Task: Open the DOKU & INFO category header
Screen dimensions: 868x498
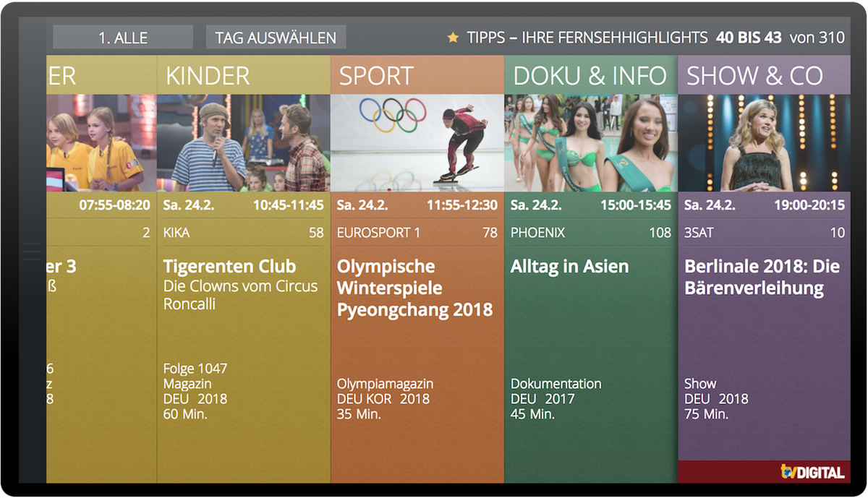Action: click(591, 75)
